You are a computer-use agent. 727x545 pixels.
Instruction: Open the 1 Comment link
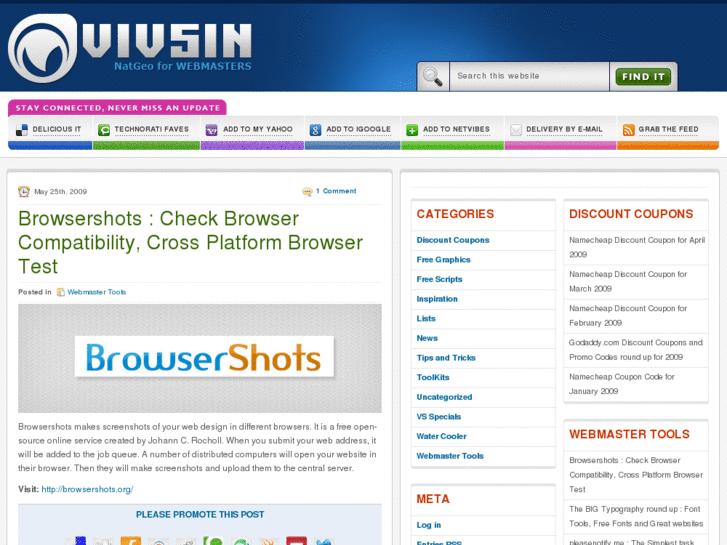click(336, 191)
